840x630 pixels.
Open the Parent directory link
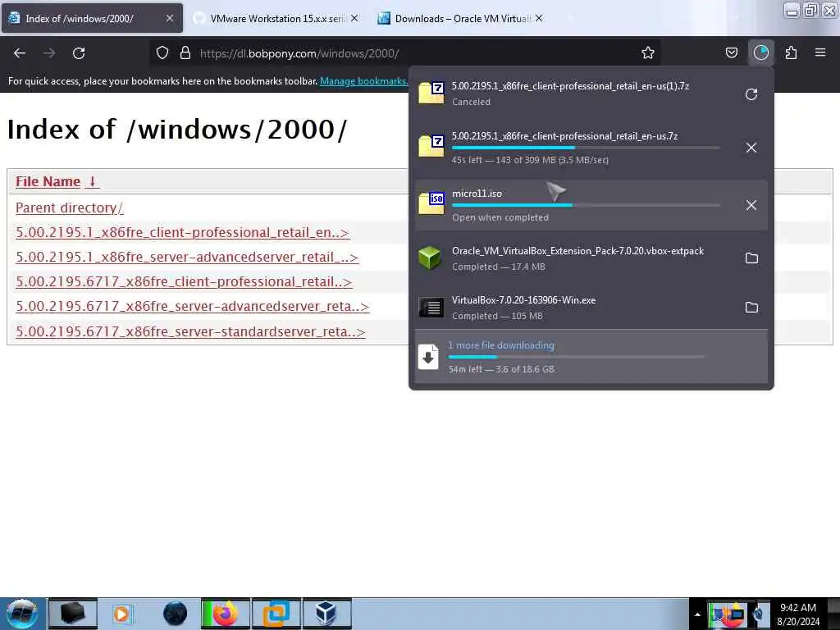pos(69,208)
